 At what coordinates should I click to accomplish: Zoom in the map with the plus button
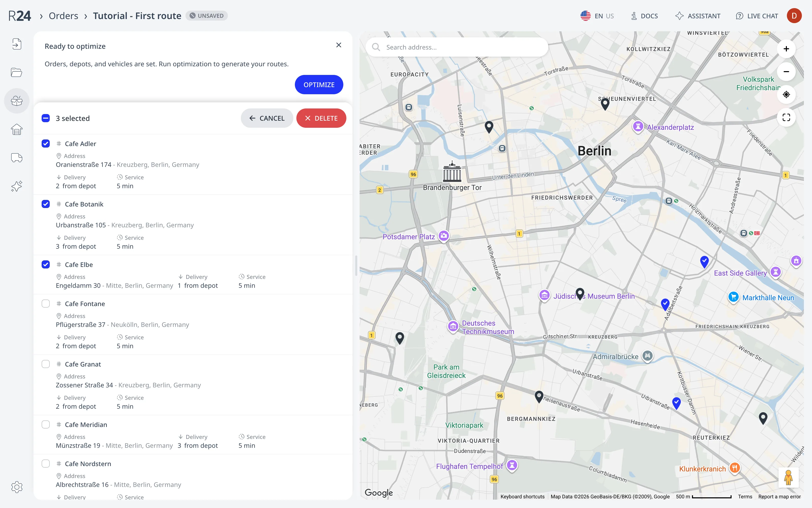pyautogui.click(x=786, y=49)
